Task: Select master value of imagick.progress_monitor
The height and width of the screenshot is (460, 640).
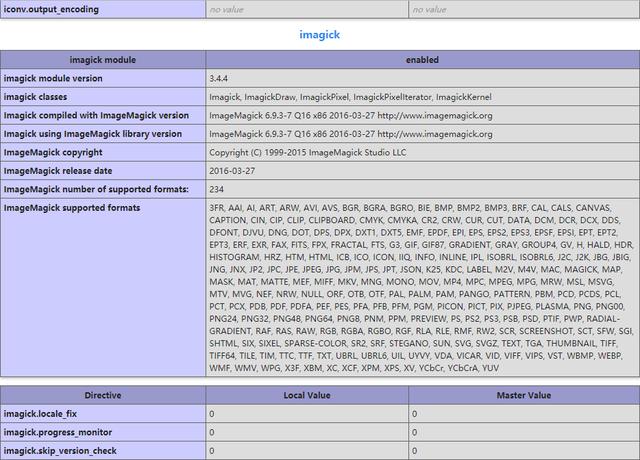Action: coord(414,432)
